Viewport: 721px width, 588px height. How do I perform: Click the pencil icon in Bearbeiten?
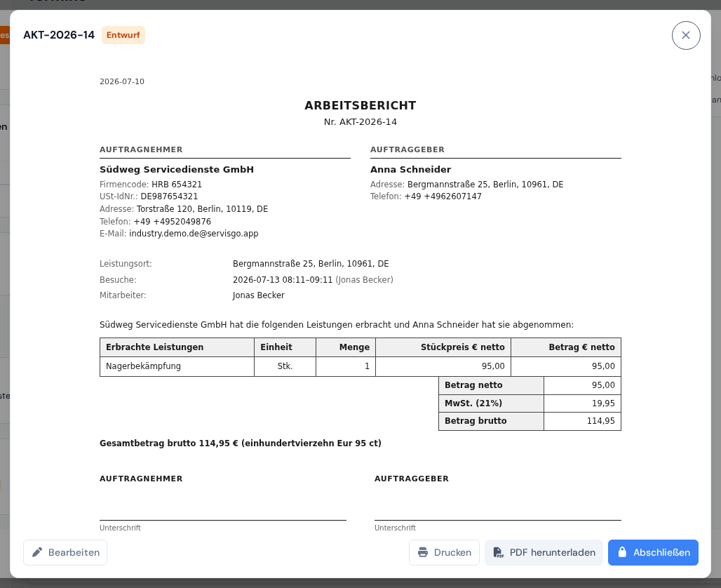click(37, 552)
